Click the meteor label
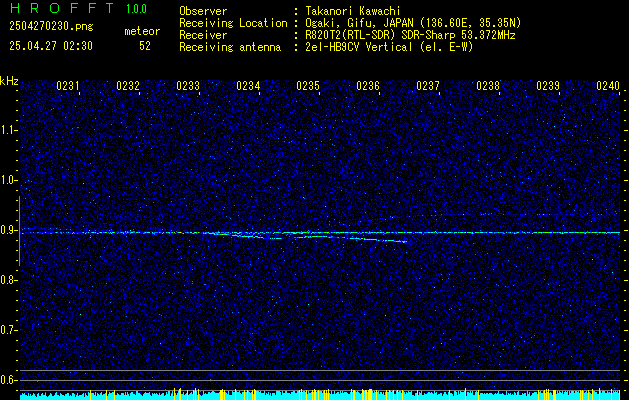 (142, 31)
